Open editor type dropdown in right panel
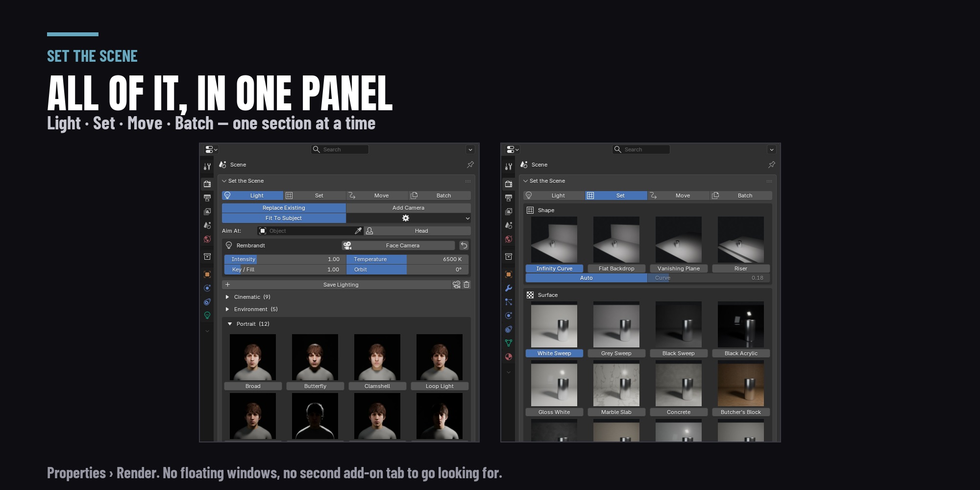The width and height of the screenshot is (980, 490). [513, 149]
